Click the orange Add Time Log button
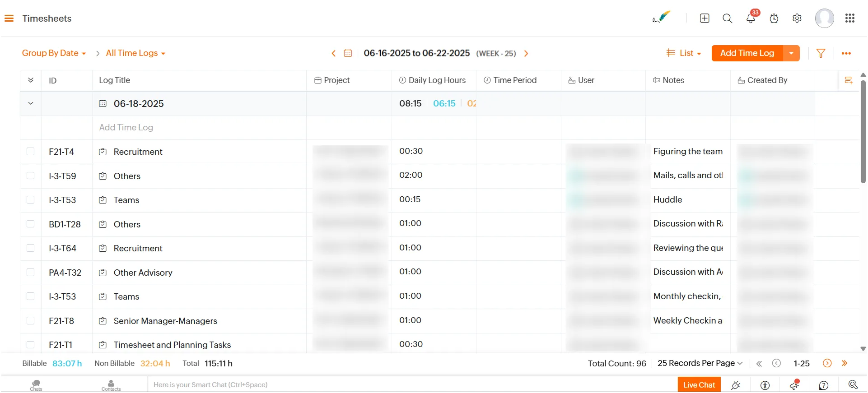 (747, 53)
